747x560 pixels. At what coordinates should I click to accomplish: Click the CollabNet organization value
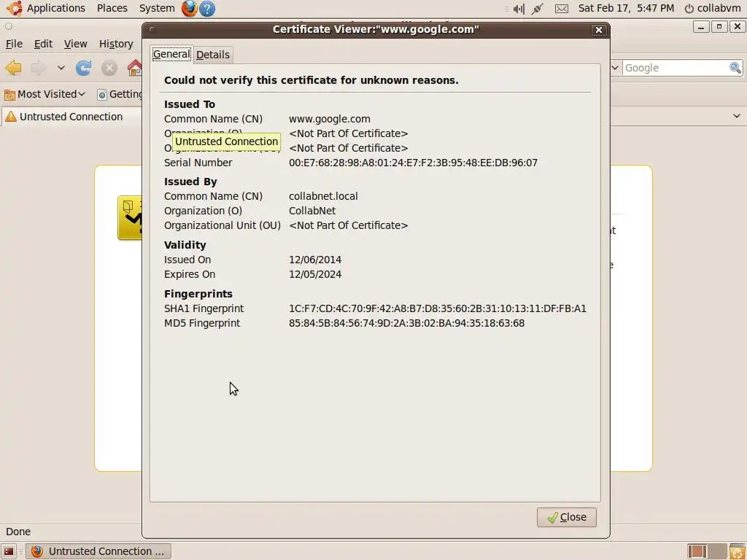coord(312,211)
